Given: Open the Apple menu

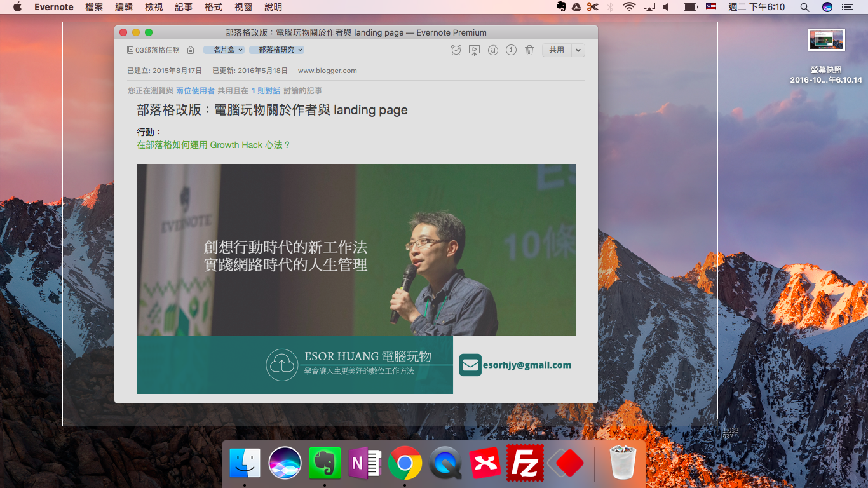Looking at the screenshot, I should (x=17, y=7).
